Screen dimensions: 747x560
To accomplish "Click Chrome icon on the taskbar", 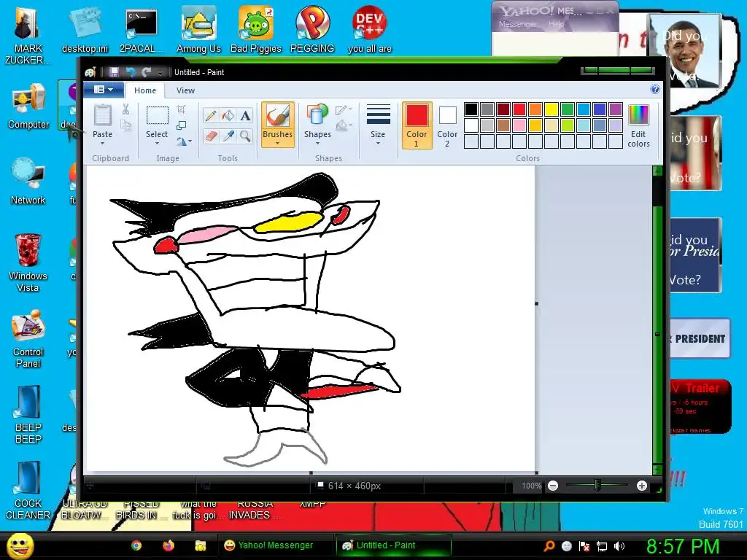I will pos(136,545).
